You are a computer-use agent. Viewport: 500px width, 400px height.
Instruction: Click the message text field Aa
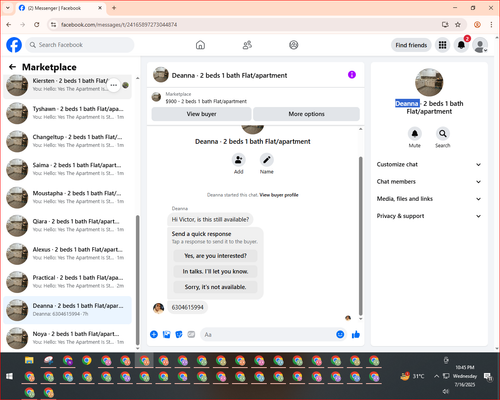tap(267, 334)
